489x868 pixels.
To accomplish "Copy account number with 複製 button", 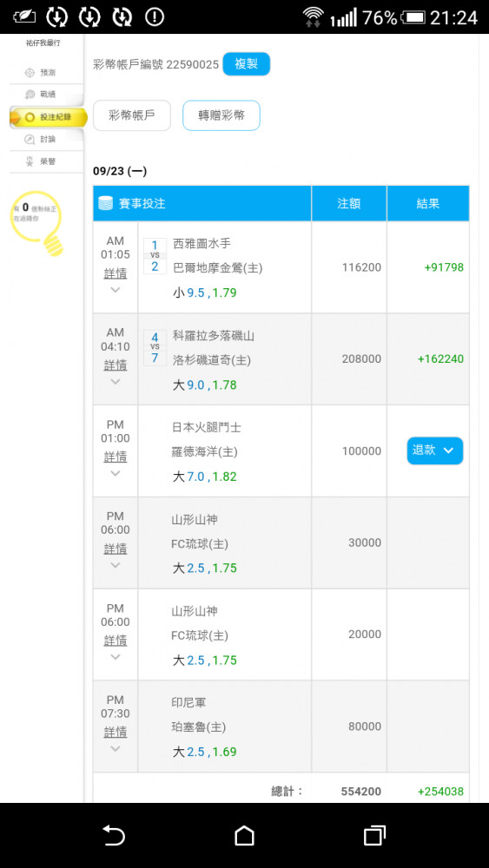I will tap(247, 64).
